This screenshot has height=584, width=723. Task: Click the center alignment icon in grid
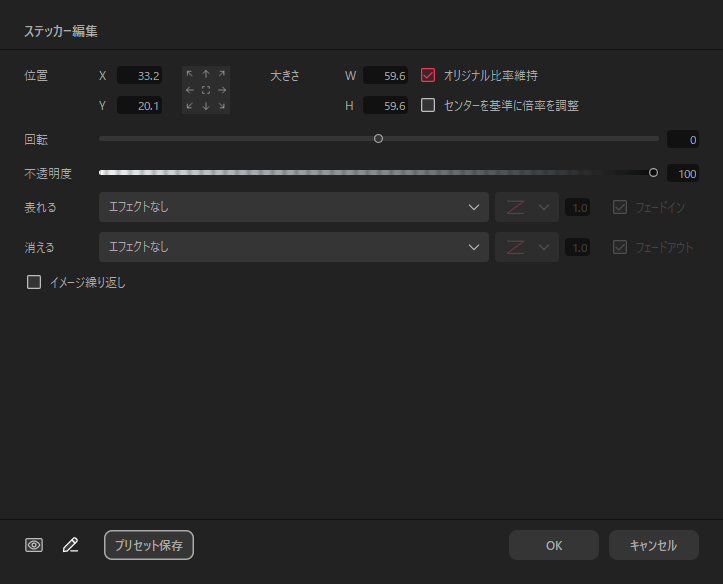pos(206,90)
